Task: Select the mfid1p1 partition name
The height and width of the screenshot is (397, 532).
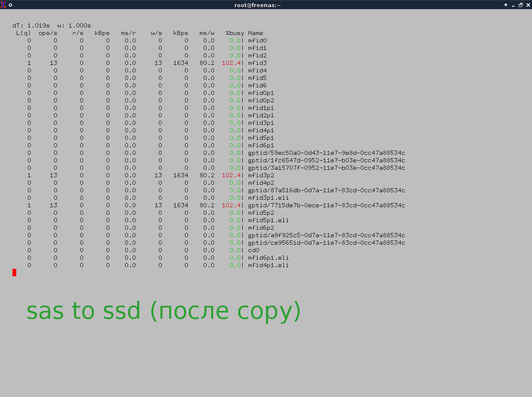Action: [x=261, y=108]
